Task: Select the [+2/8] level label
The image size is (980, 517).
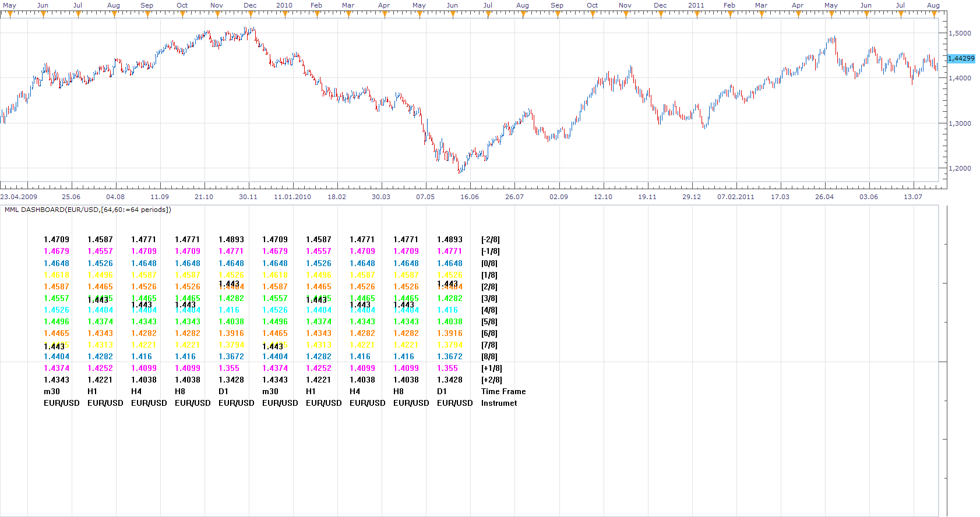Action: pyautogui.click(x=492, y=380)
